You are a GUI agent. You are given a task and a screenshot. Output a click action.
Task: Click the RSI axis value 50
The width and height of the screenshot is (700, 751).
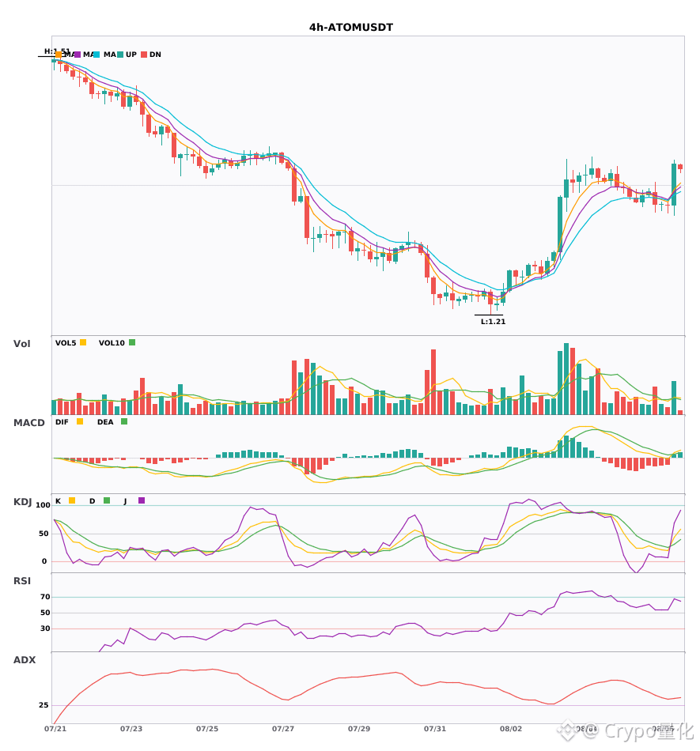point(45,613)
